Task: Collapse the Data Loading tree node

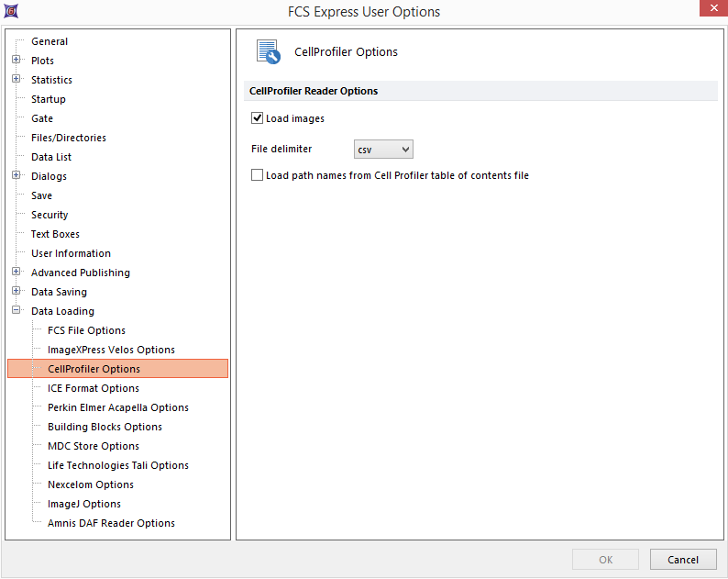Action: (x=17, y=311)
